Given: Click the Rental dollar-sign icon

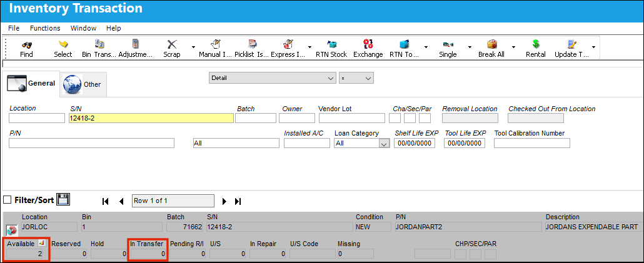Looking at the screenshot, I should coord(536,44).
